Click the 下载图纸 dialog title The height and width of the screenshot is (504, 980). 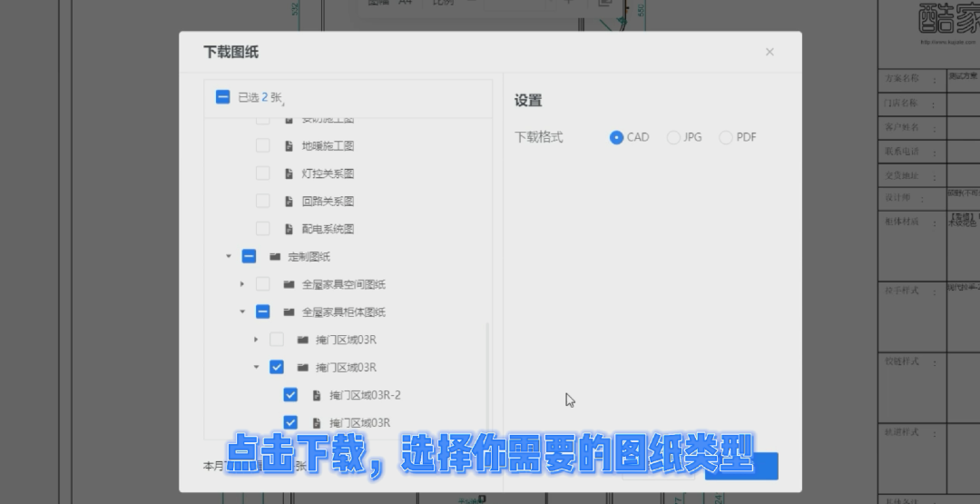click(231, 52)
